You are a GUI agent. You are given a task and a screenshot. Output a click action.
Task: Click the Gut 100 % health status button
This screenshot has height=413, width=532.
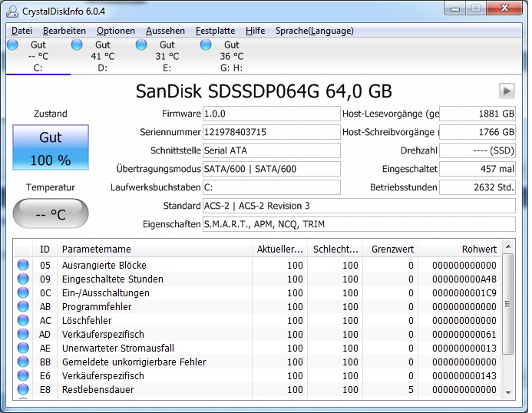(51, 147)
